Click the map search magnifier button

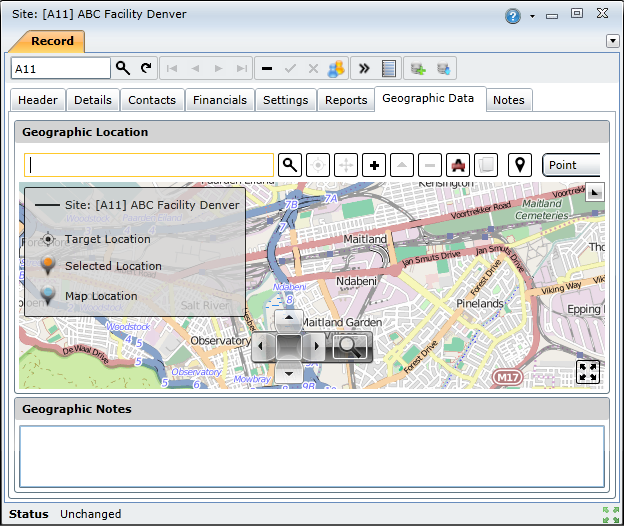point(290,165)
